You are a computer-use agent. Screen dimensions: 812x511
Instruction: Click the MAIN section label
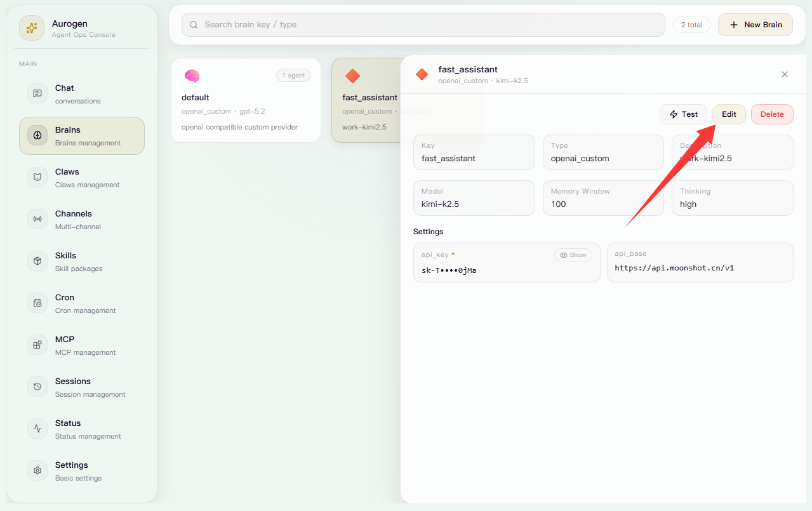pos(28,64)
